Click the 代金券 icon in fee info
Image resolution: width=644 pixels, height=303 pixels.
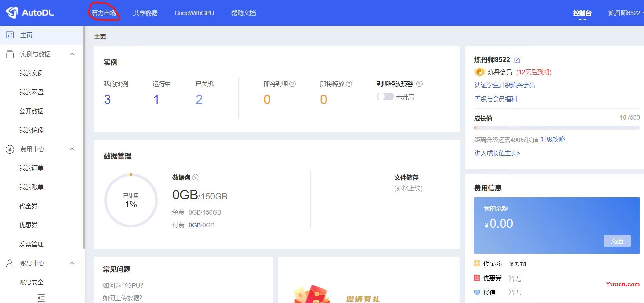point(477,264)
